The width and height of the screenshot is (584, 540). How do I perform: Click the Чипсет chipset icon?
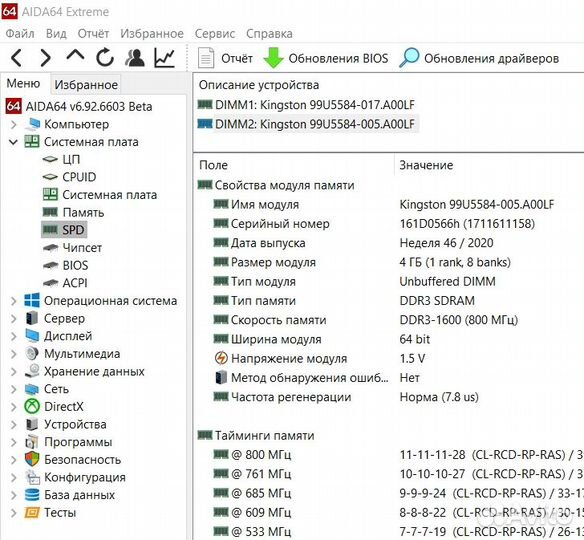(50, 248)
